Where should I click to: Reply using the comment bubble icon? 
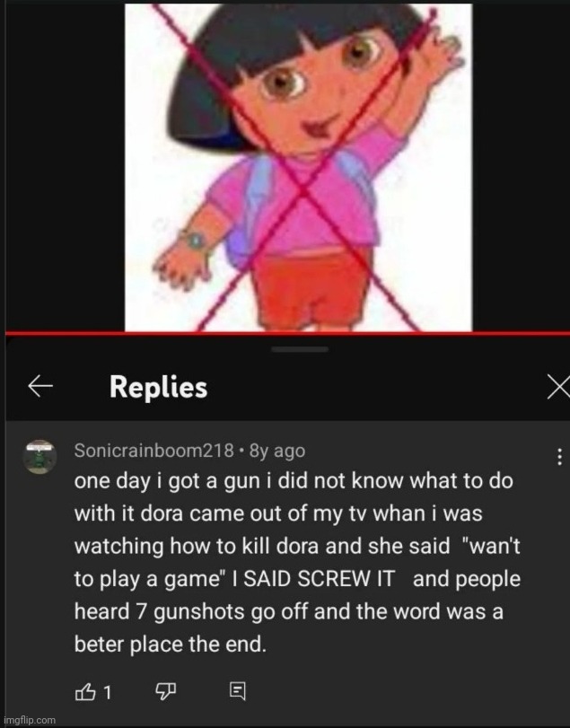tap(238, 691)
